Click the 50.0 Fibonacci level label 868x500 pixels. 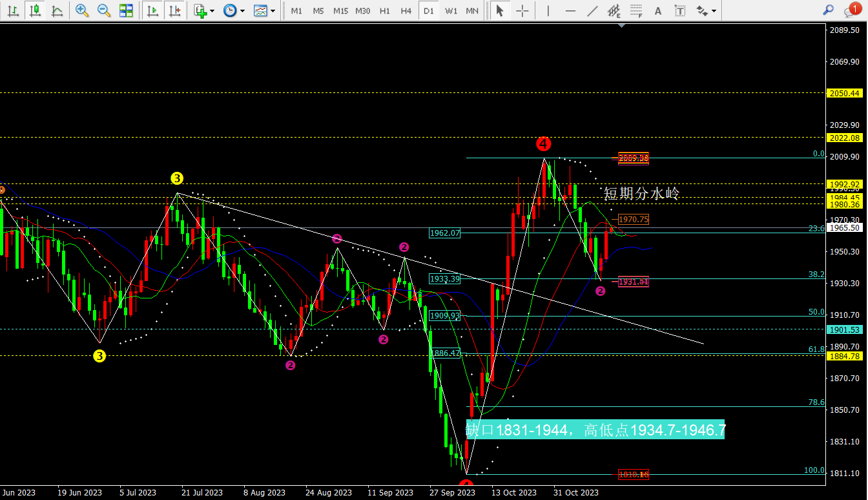point(817,311)
